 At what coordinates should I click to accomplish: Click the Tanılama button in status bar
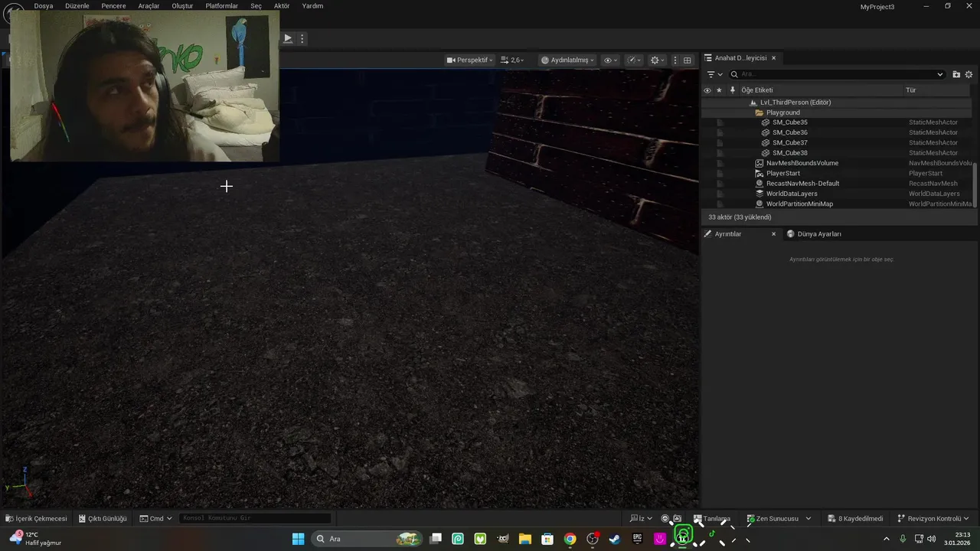pyautogui.click(x=711, y=519)
